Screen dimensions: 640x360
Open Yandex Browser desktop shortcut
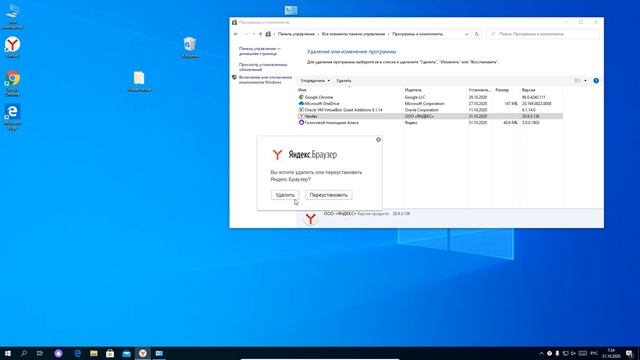[13, 47]
